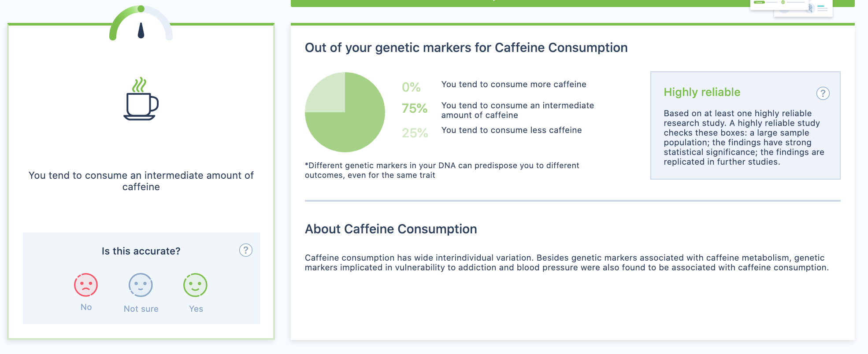Select 'No' as your accuracy rating
The width and height of the screenshot is (868, 354).
click(86, 291)
